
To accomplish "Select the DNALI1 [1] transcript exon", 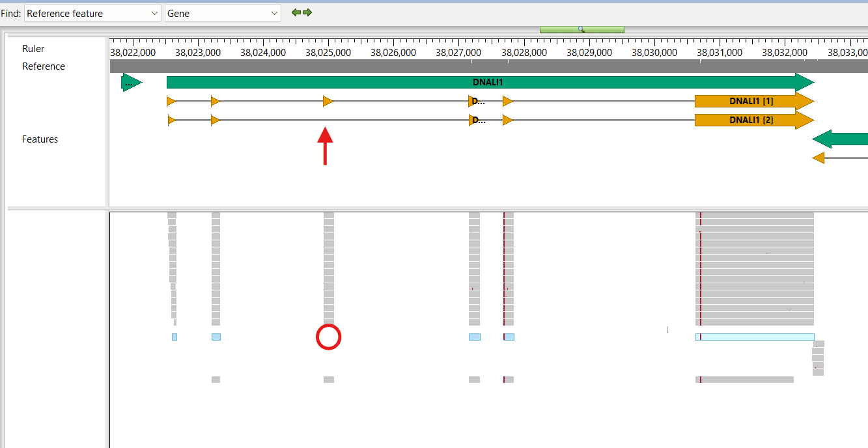I will pyautogui.click(x=750, y=101).
